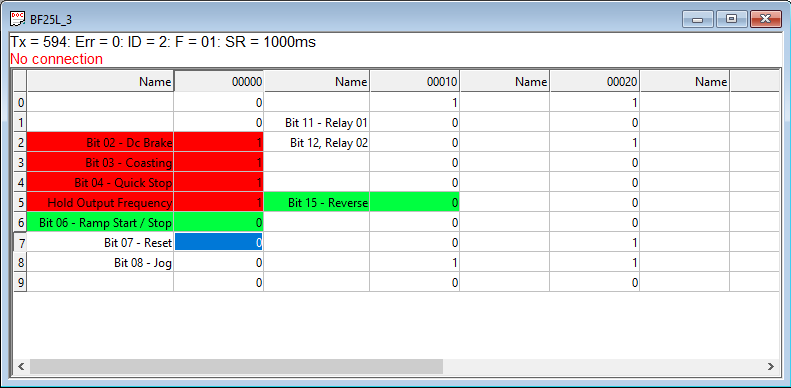Click the BF25L_3 document icon in title bar
The width and height of the screenshot is (791, 388).
tap(18, 19)
